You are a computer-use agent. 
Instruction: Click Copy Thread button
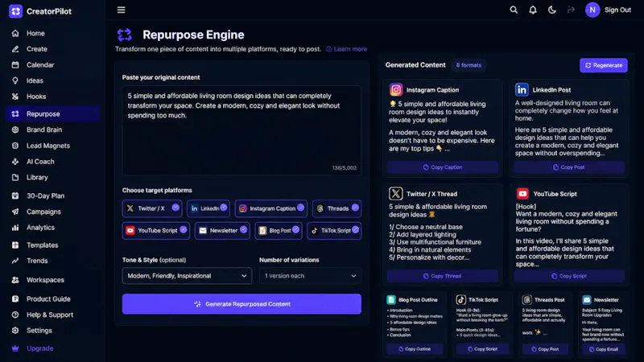(x=442, y=276)
